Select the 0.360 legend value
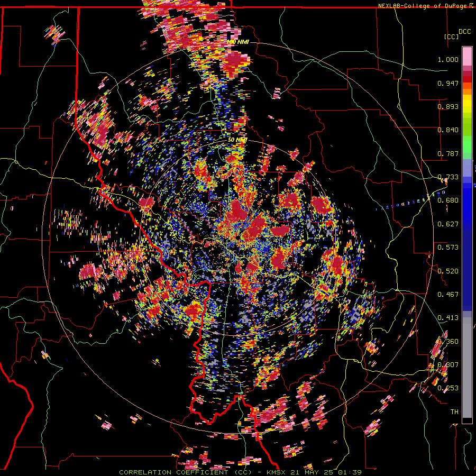 [x=448, y=342]
